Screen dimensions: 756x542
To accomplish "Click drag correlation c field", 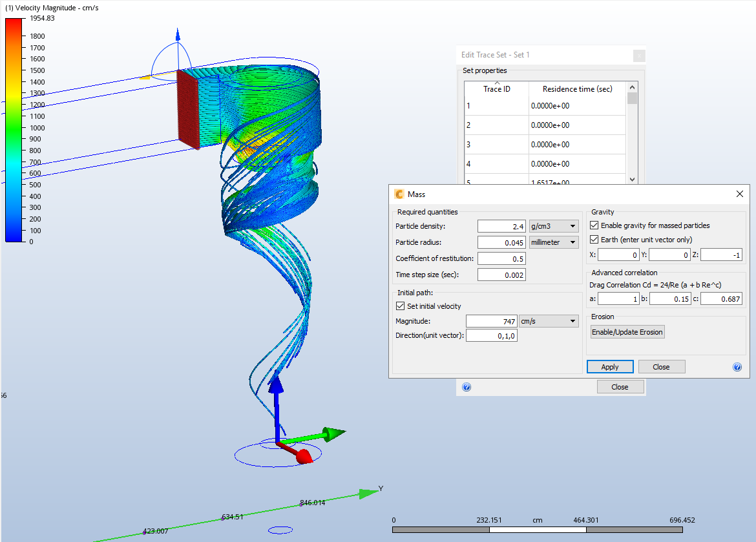I will (x=721, y=299).
